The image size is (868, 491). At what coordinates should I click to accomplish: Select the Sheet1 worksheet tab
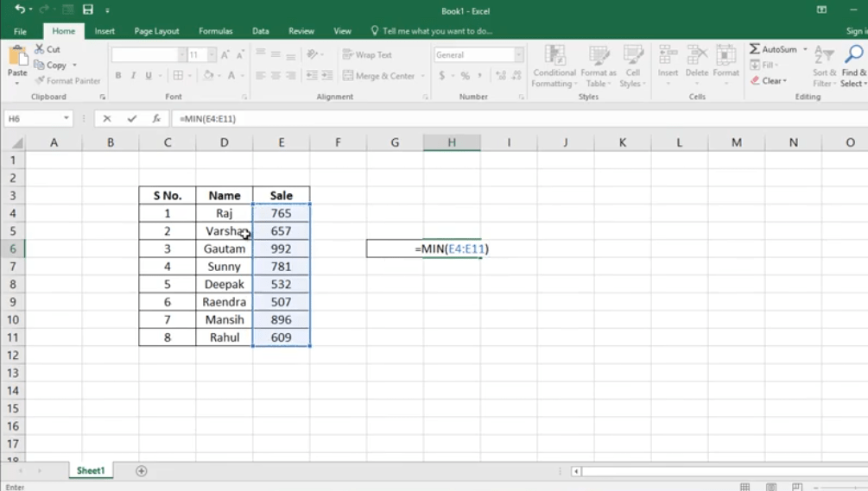[x=90, y=471]
